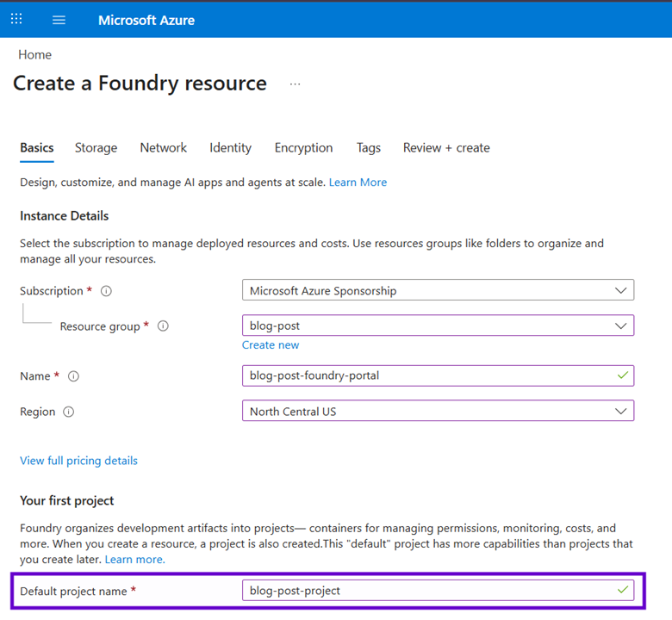This screenshot has height=620, width=672.
Task: Click Create new resource group link
Action: (271, 345)
